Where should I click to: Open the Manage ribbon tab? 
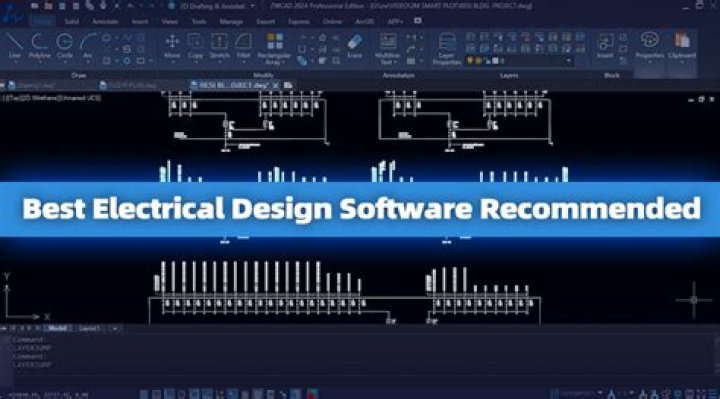[x=231, y=21]
